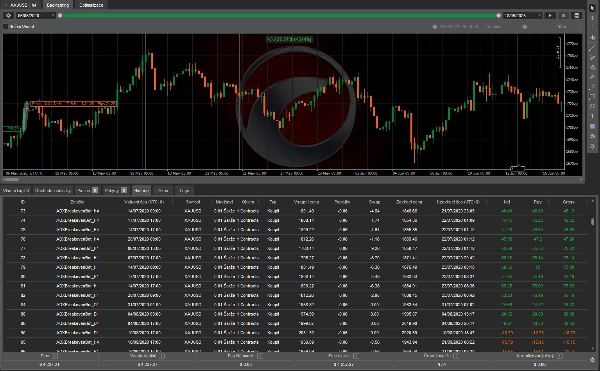Click the chart scrollbar right arrow
Image resolution: width=600 pixels, height=371 pixels.
click(581, 179)
